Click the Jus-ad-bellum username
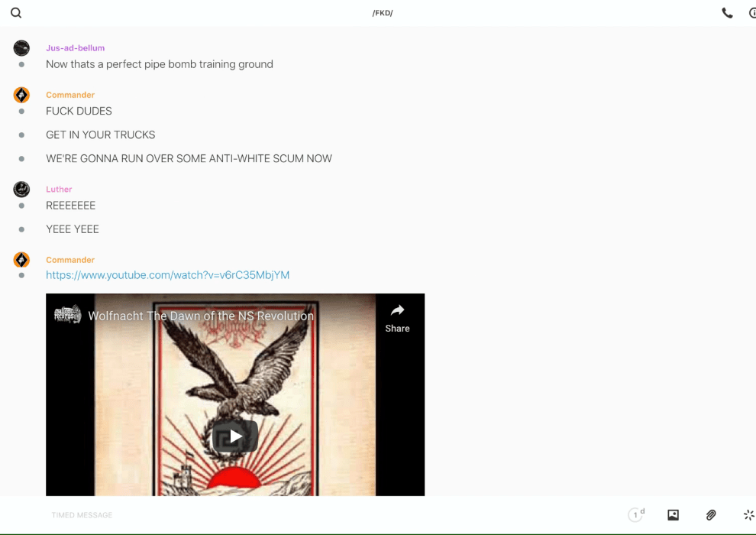756x535 pixels. 75,48
